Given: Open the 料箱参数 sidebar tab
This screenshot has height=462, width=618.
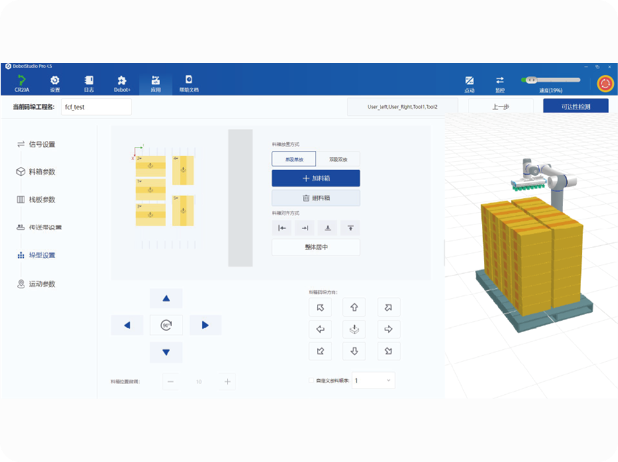Looking at the screenshot, I should pos(42,172).
